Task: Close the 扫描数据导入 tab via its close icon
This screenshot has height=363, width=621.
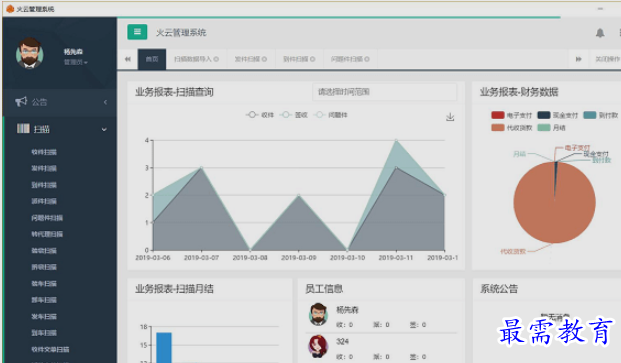Action: click(x=216, y=59)
